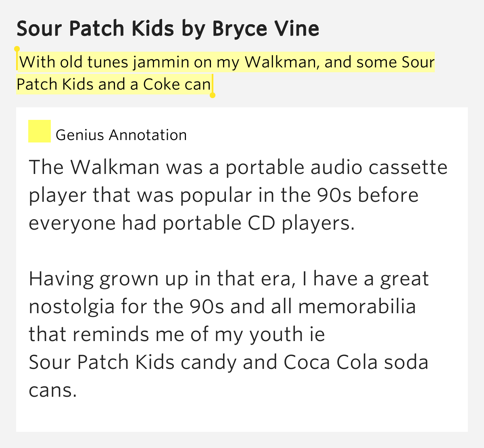Click the yellow Genius Annotation square icon
The image size is (484, 448).
[39, 131]
